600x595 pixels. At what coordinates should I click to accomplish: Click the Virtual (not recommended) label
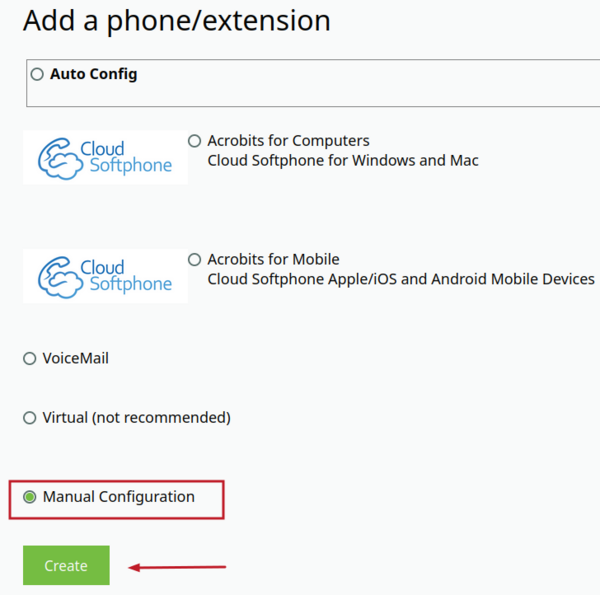[136, 417]
